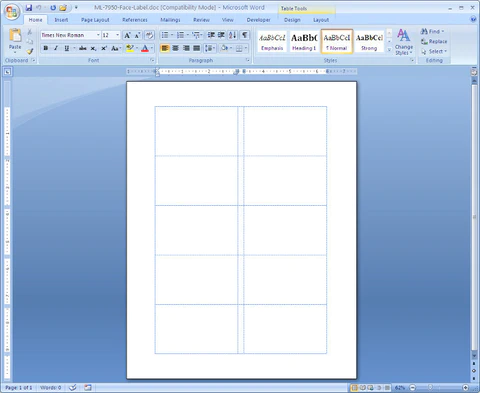Screen dimensions: 480x393
Task: Customize Quick Access Toolbar dropdown
Action: (x=76, y=7)
